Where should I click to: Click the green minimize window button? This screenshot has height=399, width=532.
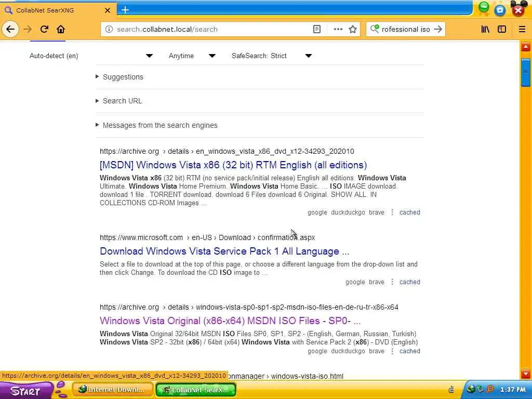tap(484, 7)
